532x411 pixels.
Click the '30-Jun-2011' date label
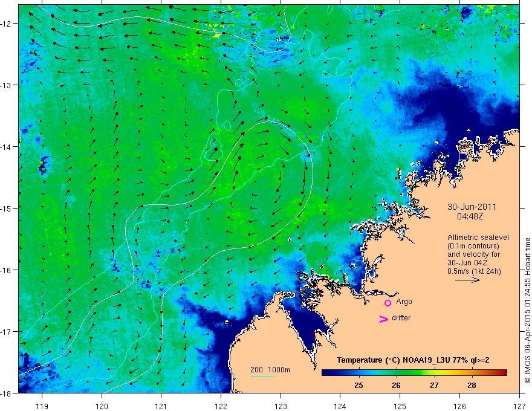click(x=472, y=207)
